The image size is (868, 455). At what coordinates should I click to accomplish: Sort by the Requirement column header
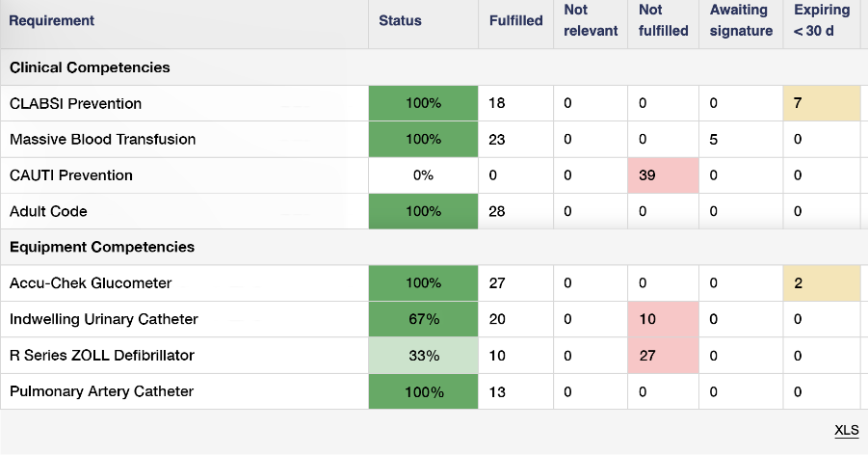[52, 21]
